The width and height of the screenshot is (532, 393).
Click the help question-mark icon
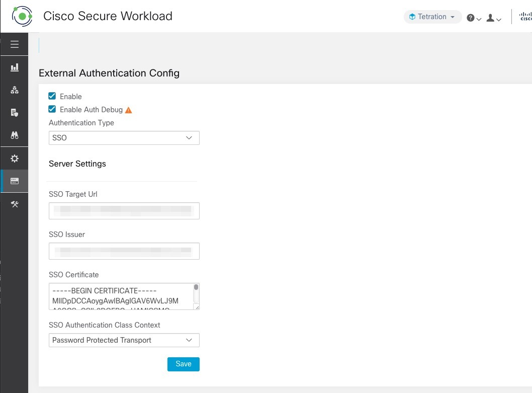[x=470, y=17]
